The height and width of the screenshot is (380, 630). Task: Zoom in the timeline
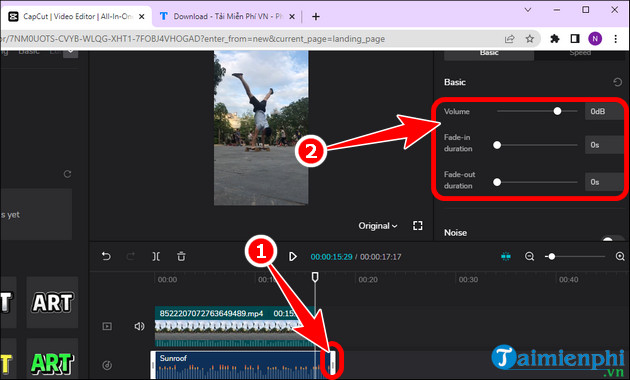620,256
